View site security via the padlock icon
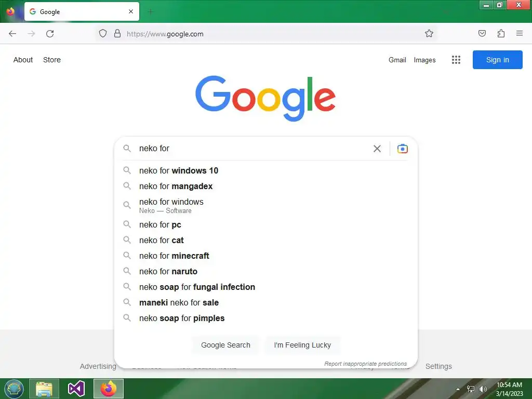 [117, 34]
